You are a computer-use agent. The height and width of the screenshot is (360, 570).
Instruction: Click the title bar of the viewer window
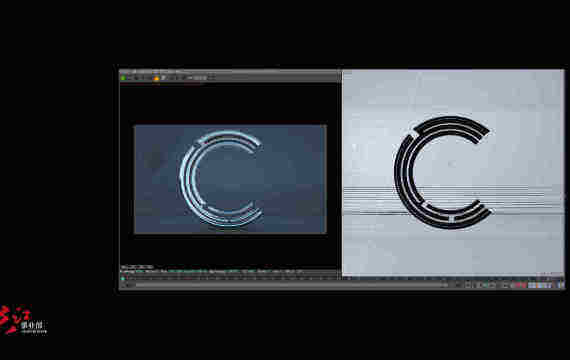tap(230, 72)
